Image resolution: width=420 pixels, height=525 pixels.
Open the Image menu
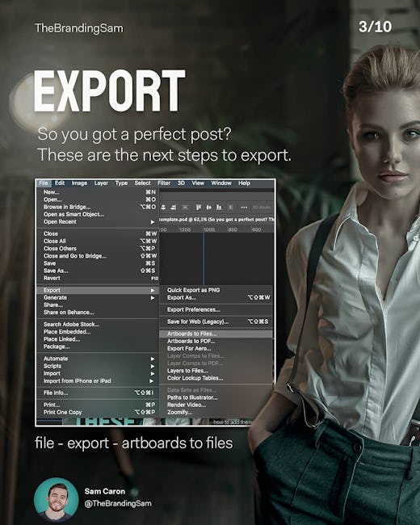click(79, 183)
